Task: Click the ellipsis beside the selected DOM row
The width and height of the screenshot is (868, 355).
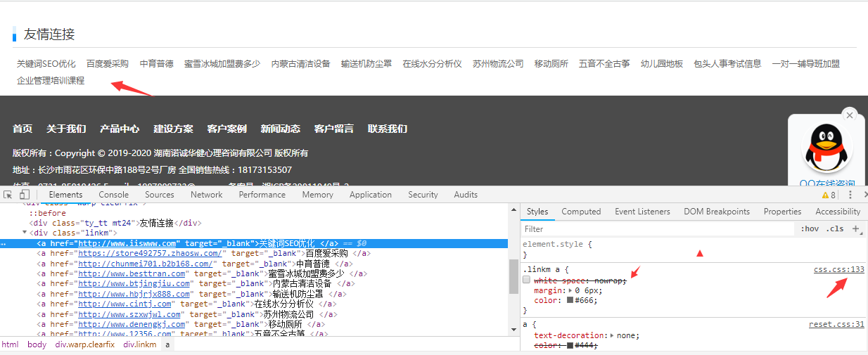Action: [x=4, y=244]
